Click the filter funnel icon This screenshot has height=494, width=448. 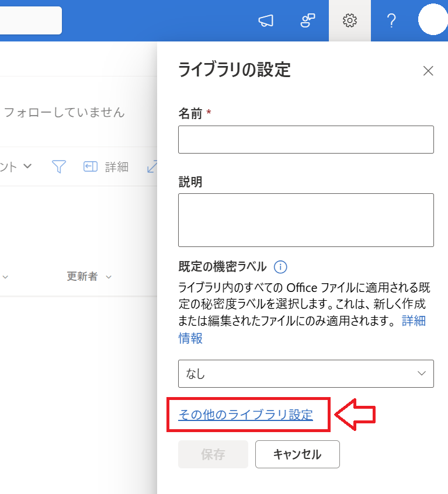[x=59, y=166]
